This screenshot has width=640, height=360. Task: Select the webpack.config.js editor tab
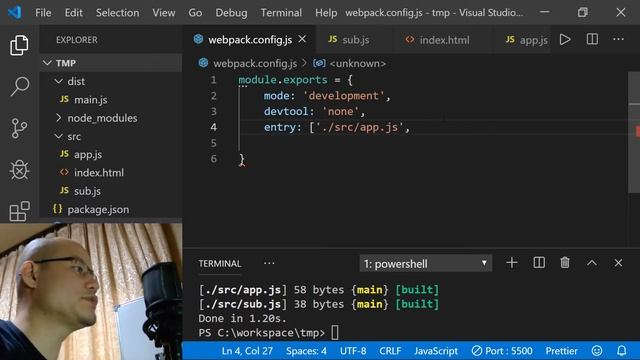point(250,40)
